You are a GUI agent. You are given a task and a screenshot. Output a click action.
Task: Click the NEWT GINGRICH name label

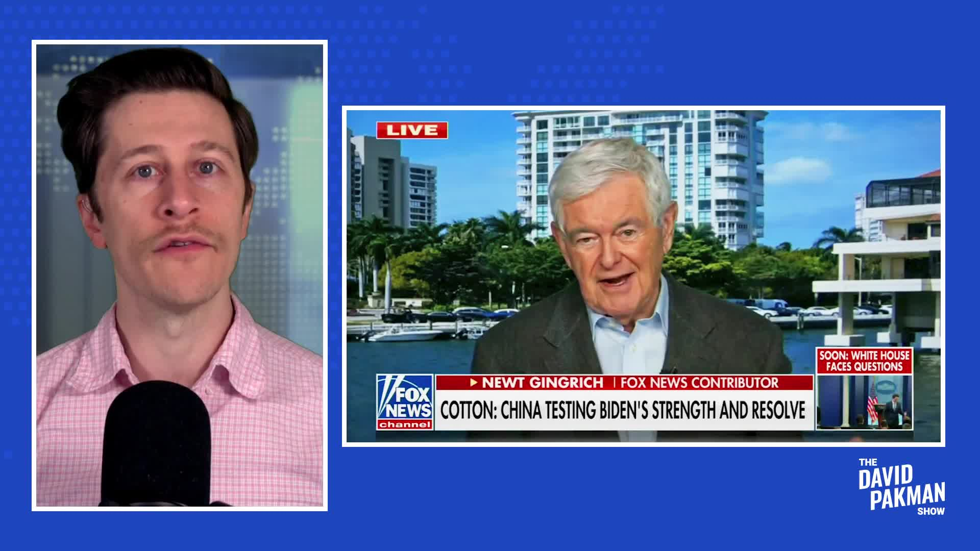(x=543, y=383)
